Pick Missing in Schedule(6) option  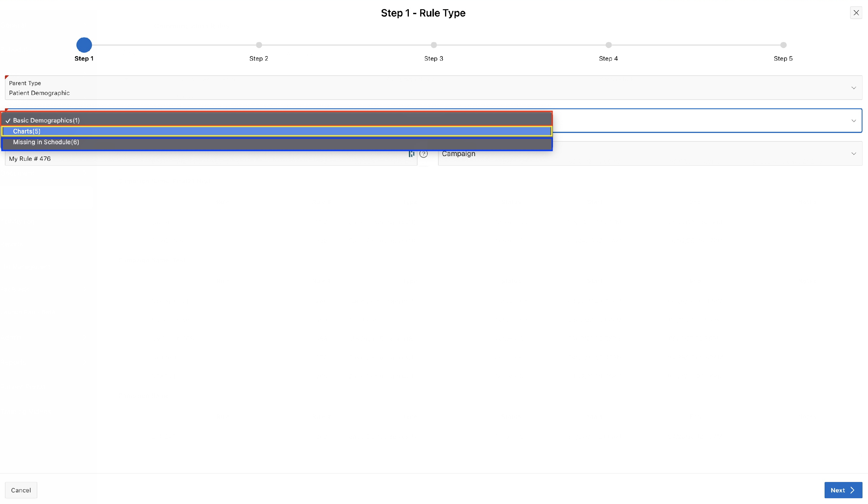point(46,142)
